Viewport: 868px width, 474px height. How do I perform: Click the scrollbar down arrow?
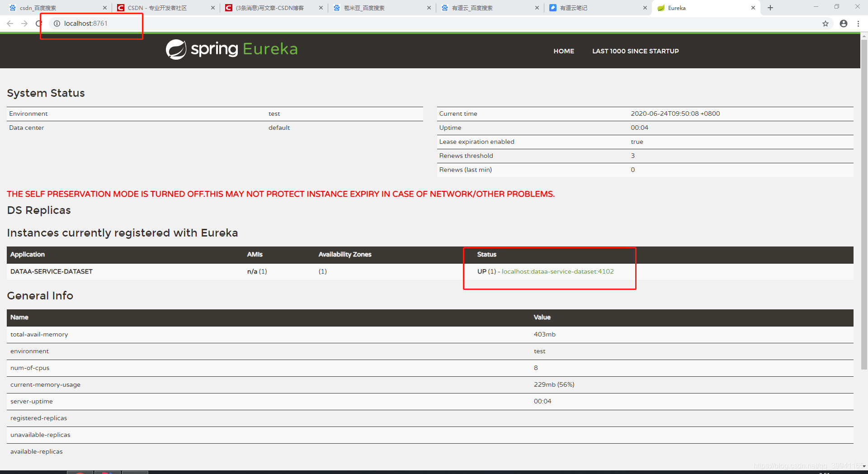(x=864, y=466)
